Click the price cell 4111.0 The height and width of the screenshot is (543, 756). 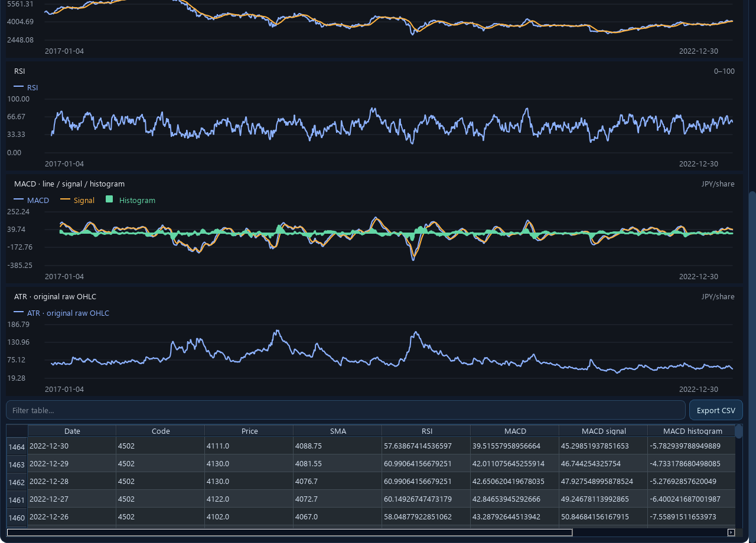pos(249,446)
